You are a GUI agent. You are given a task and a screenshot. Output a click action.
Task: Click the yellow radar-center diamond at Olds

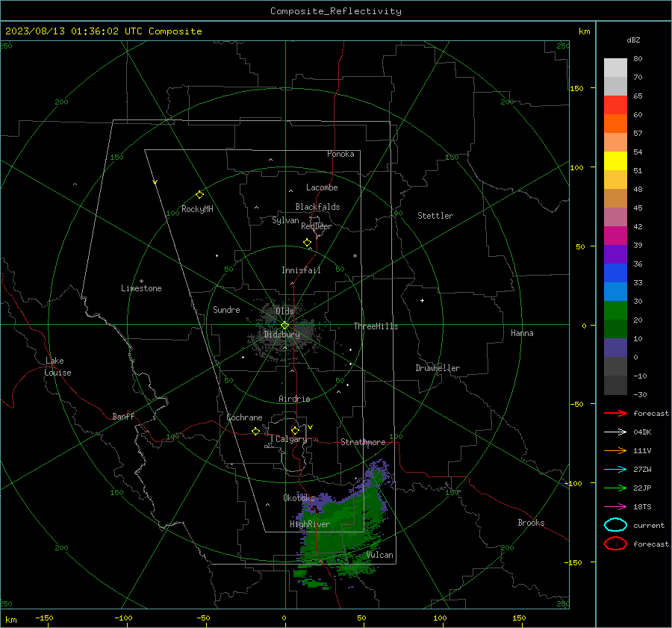coord(284,326)
